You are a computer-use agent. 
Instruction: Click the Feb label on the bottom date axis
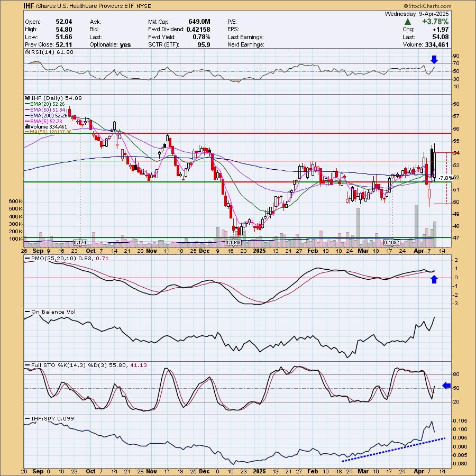pos(313,471)
